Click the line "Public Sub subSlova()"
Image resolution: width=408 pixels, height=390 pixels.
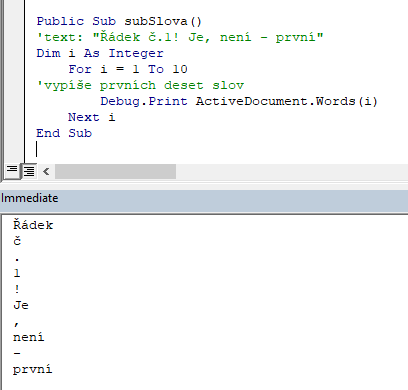[119, 21]
